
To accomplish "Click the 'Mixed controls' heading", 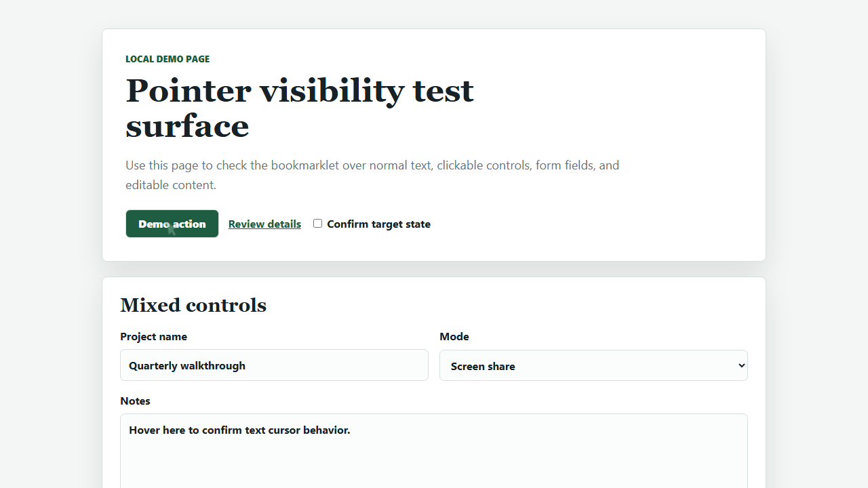I will tap(193, 305).
